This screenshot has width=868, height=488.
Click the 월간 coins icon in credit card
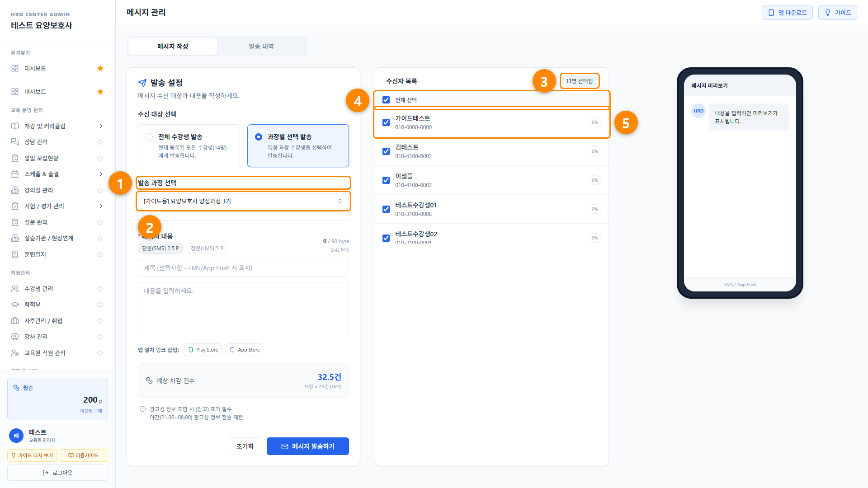click(x=16, y=388)
